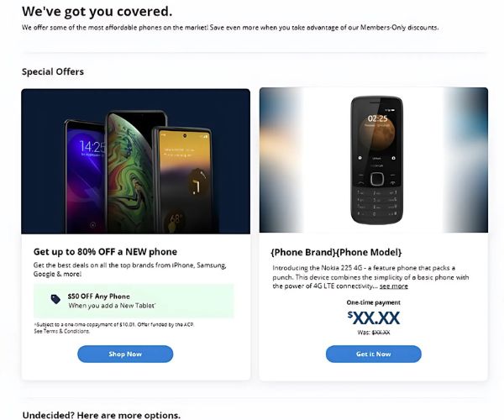Click the 'Get up to 80% OFF a NEW phone' title
The height and width of the screenshot is (420, 504).
(105, 252)
